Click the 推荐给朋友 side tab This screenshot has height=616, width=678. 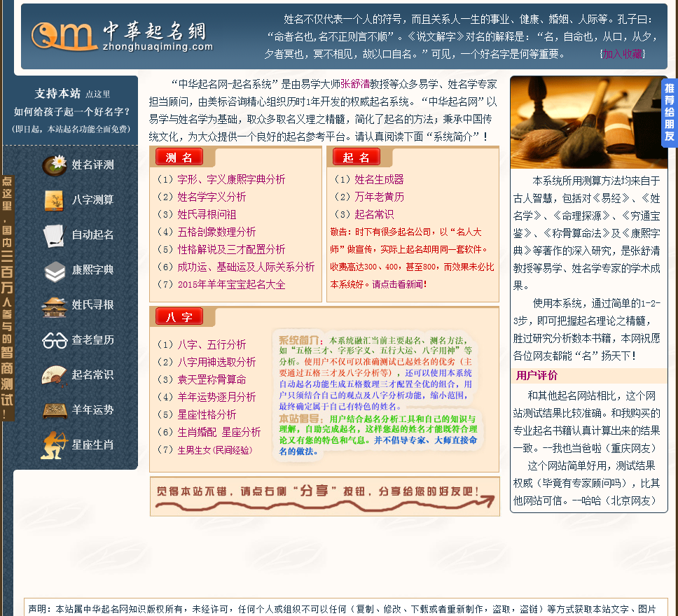click(670, 113)
